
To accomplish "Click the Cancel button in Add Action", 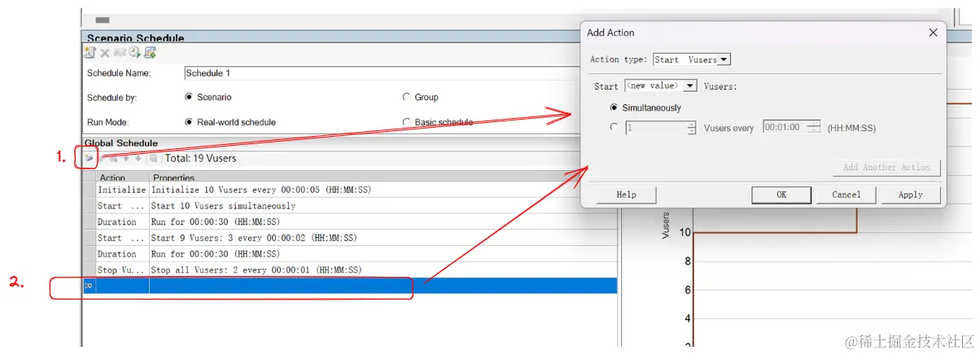I will click(847, 195).
